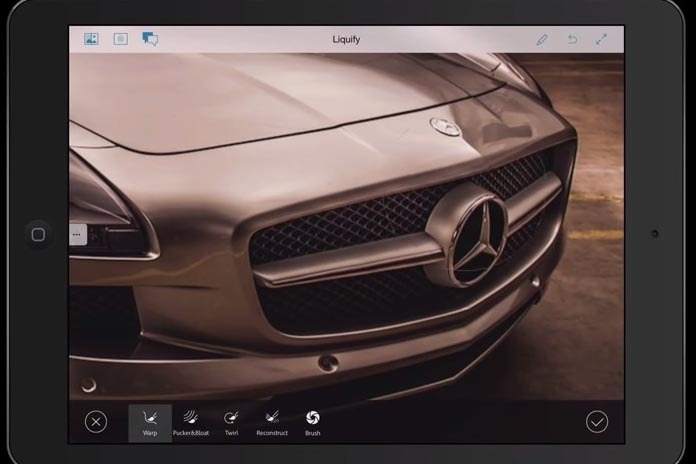
Task: Tap the Liquify title text
Action: [x=346, y=40]
